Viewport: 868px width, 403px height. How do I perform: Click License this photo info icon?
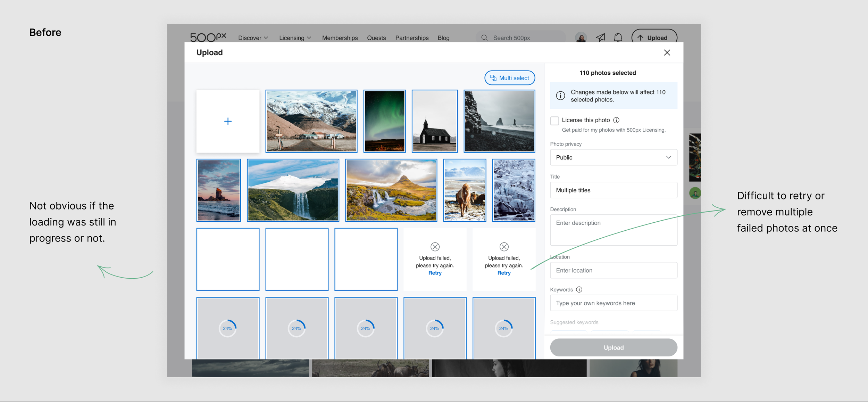pos(616,120)
